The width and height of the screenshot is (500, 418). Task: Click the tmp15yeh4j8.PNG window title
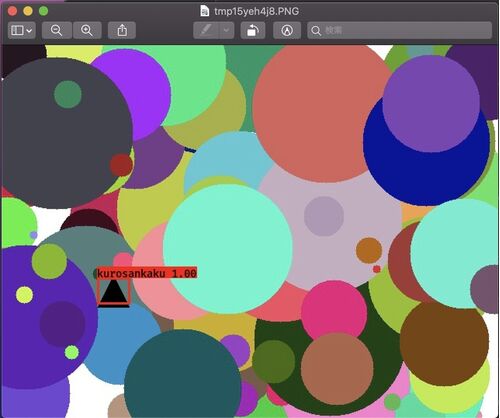tap(256, 11)
